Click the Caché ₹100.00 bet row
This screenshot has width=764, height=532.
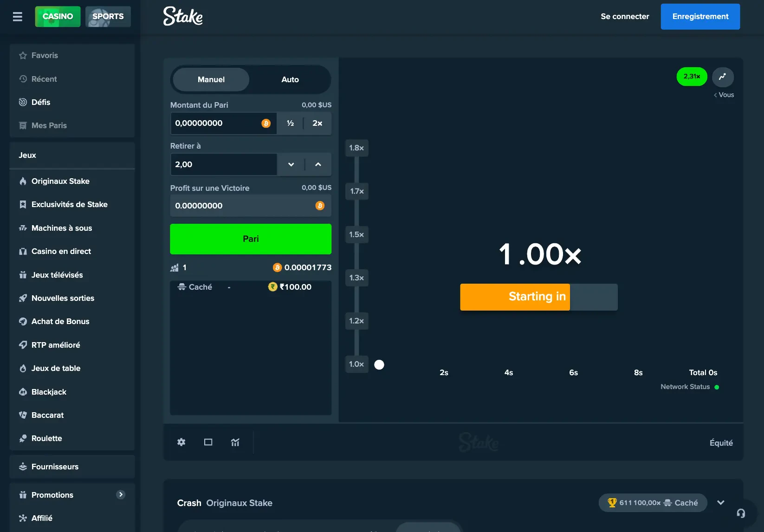(251, 287)
